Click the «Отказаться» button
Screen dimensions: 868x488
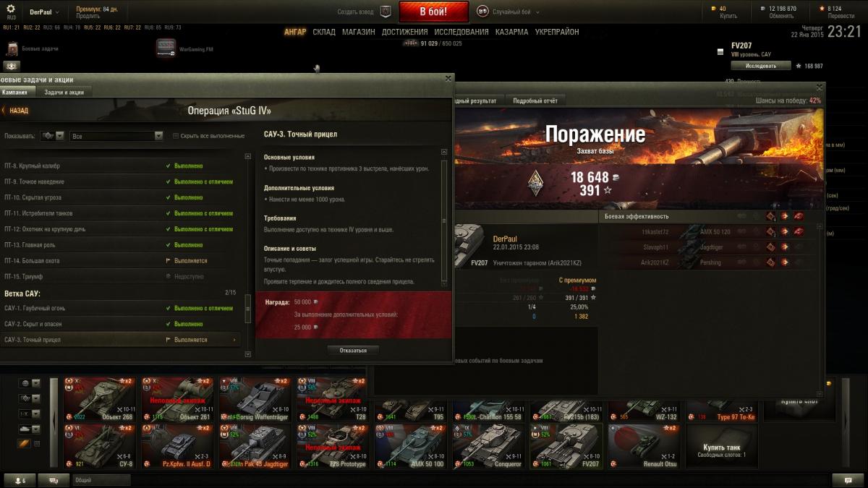[x=353, y=350]
